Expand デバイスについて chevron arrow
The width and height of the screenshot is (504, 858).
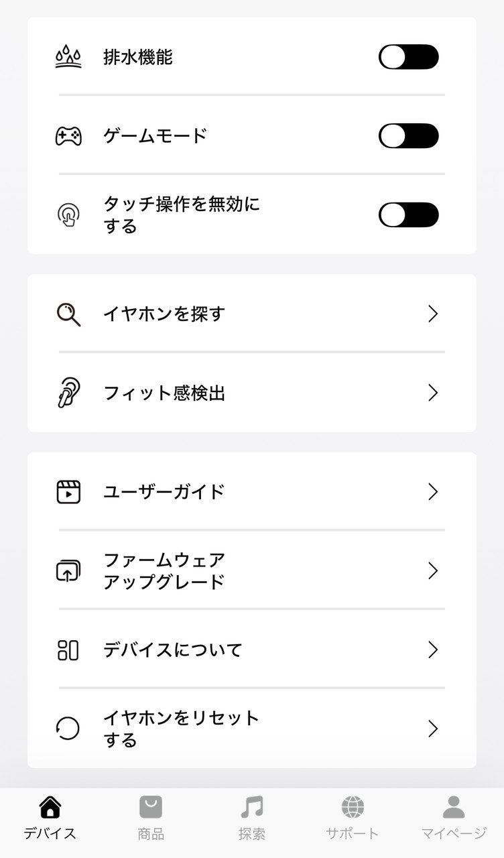(433, 650)
